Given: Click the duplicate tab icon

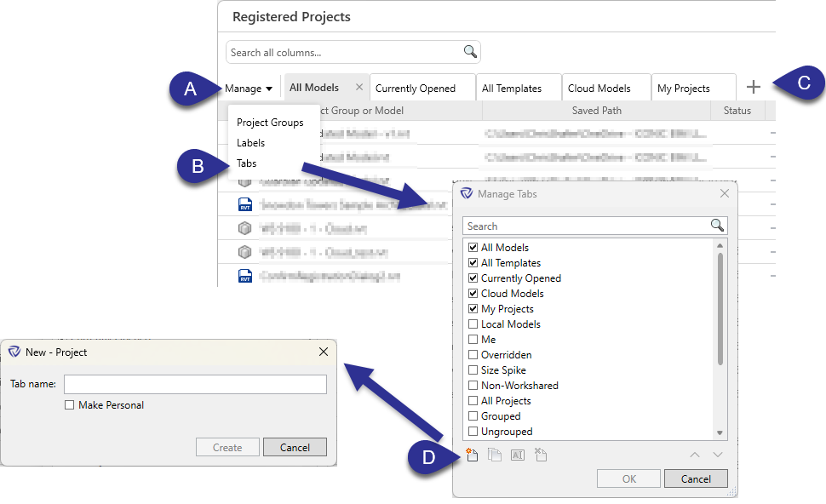Looking at the screenshot, I should pos(494,455).
